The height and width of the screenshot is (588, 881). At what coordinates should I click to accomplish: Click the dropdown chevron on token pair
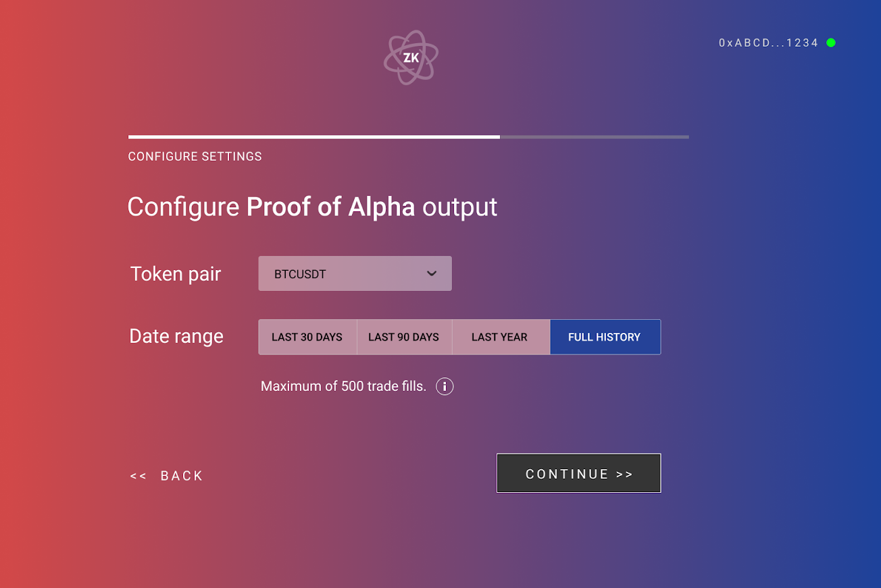point(432,273)
